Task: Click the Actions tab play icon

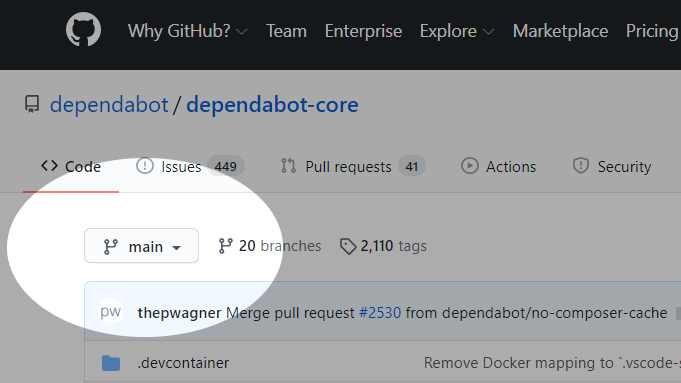Action: pos(469,165)
